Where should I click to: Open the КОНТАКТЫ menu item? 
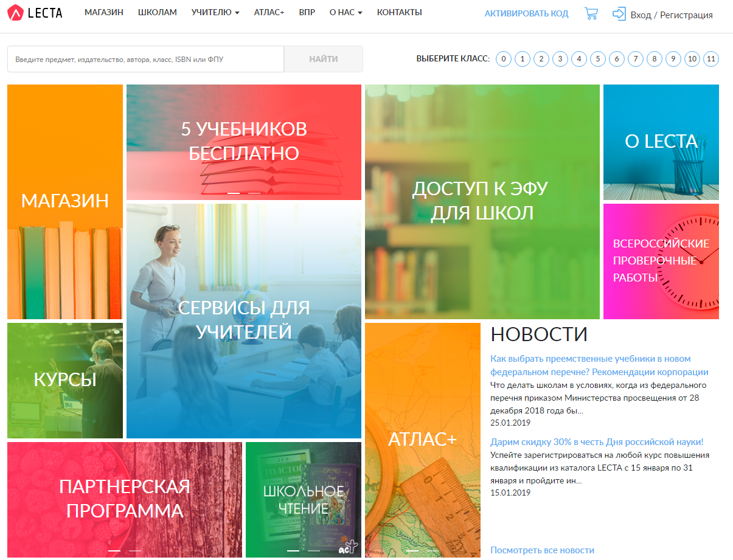coord(400,12)
